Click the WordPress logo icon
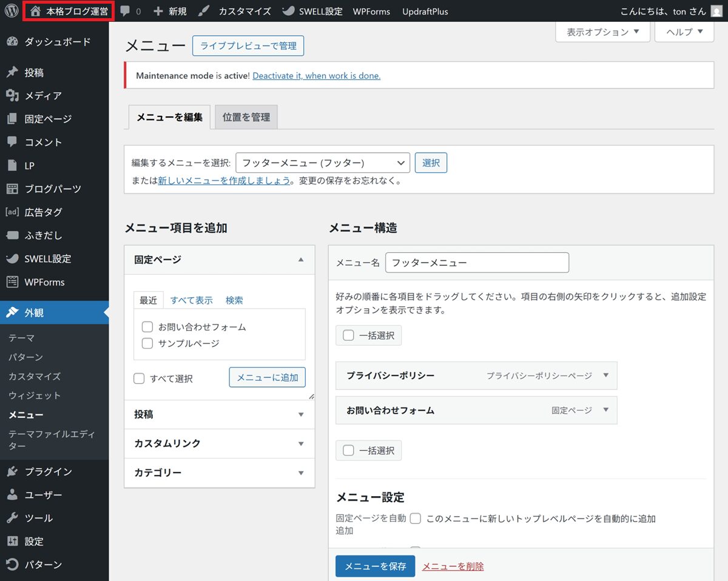The width and height of the screenshot is (728, 581). click(x=11, y=11)
